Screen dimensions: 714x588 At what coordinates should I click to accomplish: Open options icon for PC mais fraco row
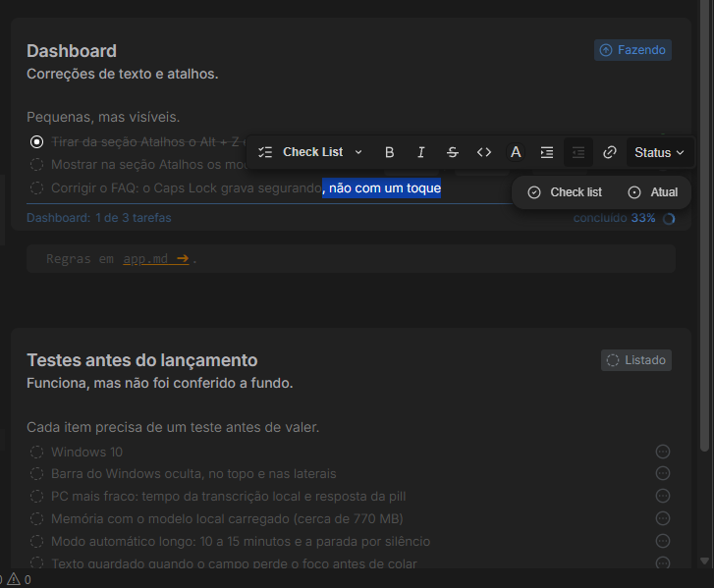pos(663,496)
